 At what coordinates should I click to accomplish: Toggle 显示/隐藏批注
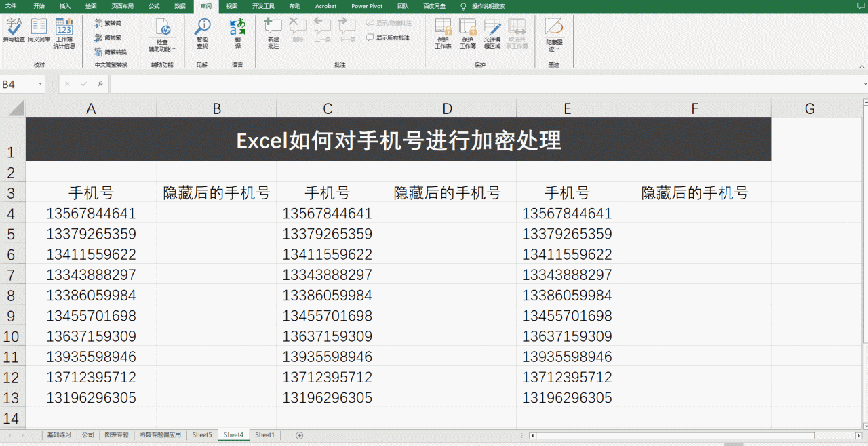[389, 23]
